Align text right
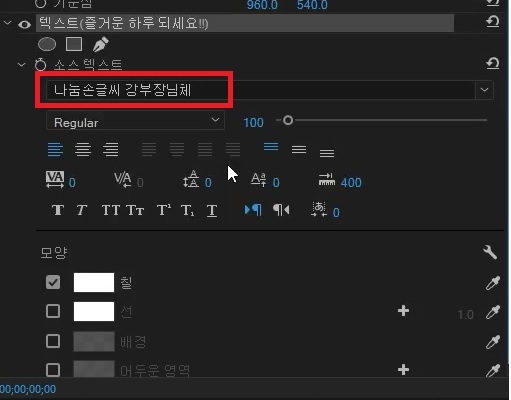The width and height of the screenshot is (511, 400). [111, 149]
